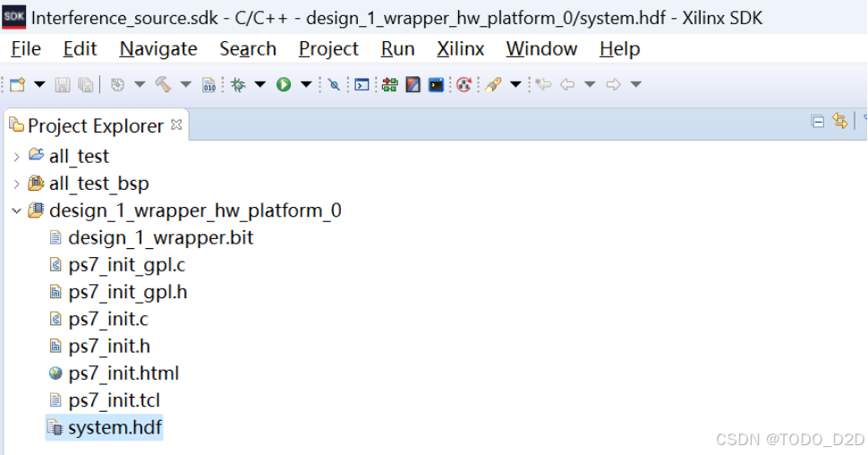Click the last edit location icon
Screen dimensions: 868x455
[543, 85]
